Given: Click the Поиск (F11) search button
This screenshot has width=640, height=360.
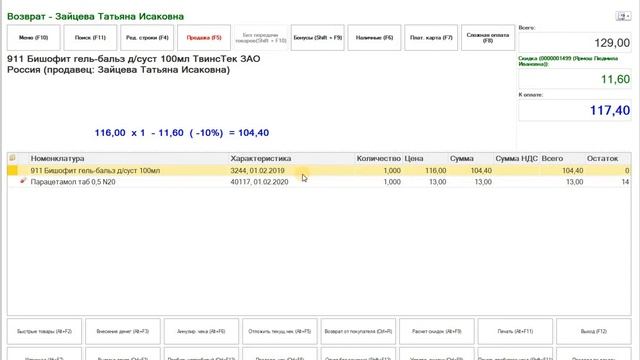Looking at the screenshot, I should 90,38.
